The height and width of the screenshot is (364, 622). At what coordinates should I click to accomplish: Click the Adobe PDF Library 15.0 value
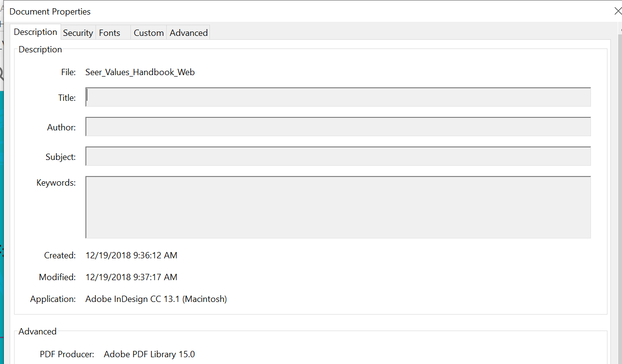click(149, 354)
